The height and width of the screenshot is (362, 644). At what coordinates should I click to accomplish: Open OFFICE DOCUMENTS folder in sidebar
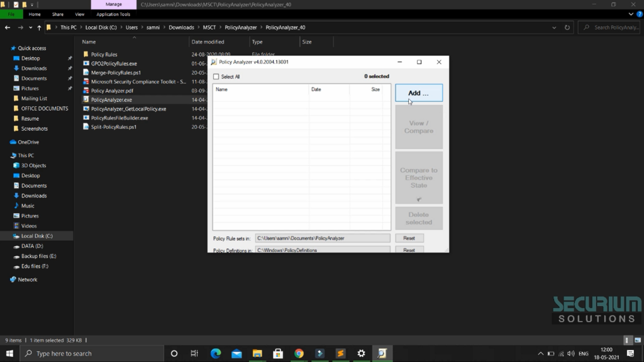tap(45, 108)
